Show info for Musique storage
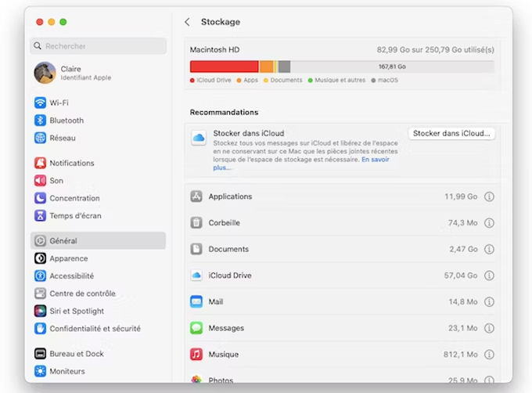Viewport: 532px width, 393px height. (489, 355)
